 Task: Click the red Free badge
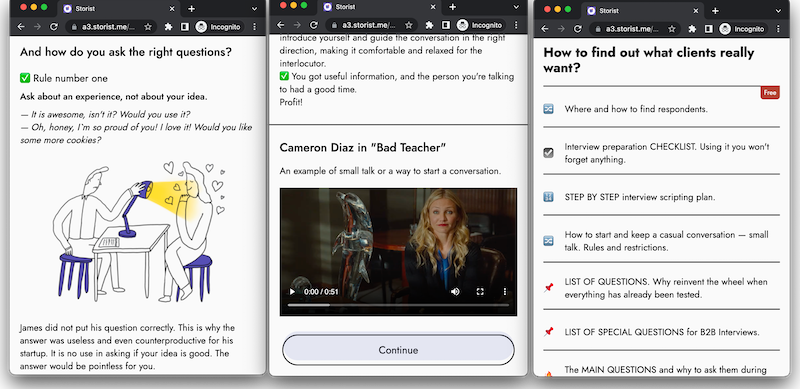[x=770, y=92]
